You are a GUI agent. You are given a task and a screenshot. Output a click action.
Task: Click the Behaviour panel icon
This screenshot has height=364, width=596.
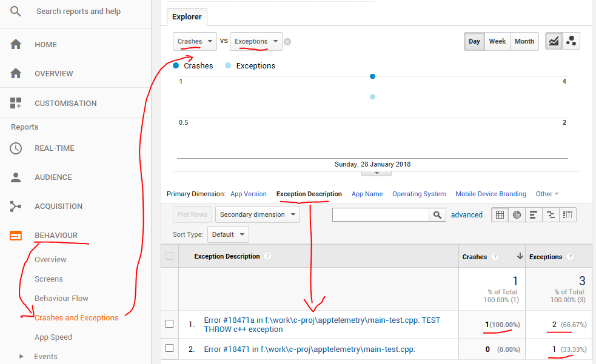pos(16,236)
